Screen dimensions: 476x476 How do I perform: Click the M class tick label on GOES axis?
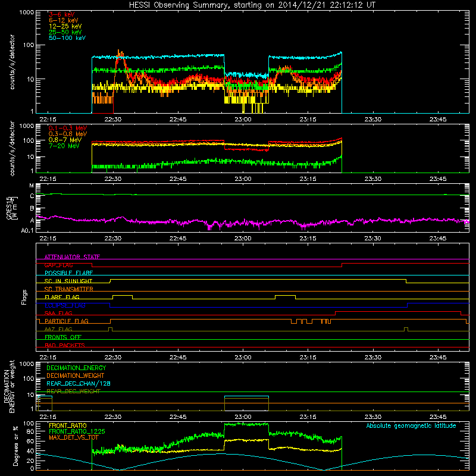pyautogui.click(x=32, y=186)
